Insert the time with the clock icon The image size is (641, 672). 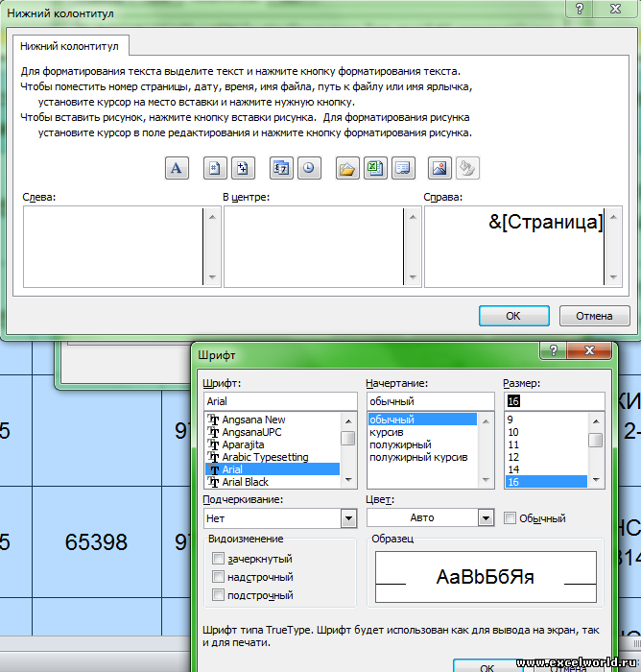pos(308,168)
